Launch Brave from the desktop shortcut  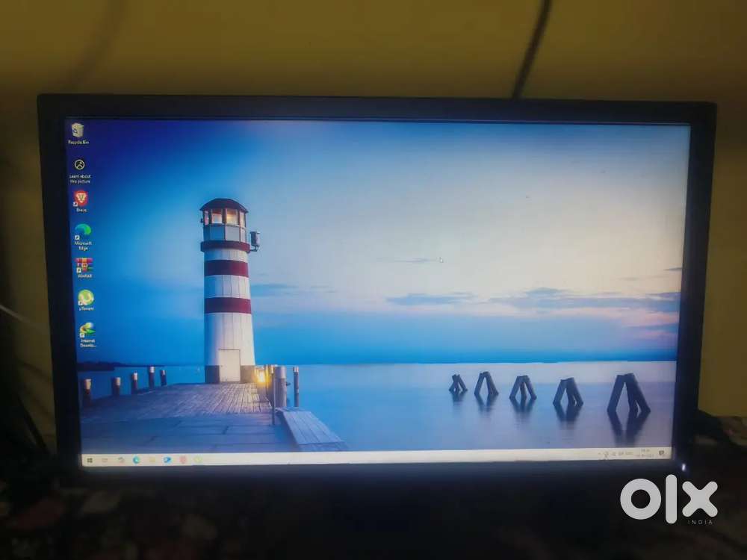coord(81,199)
